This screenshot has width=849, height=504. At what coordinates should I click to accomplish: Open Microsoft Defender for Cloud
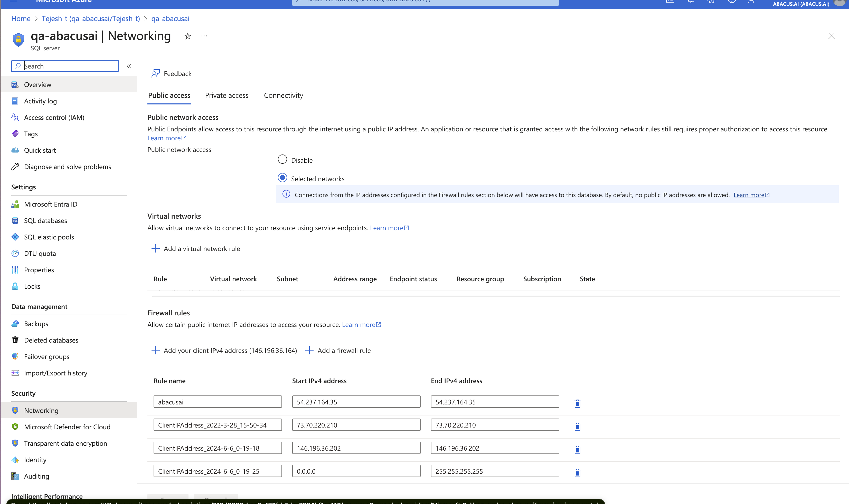point(67,427)
